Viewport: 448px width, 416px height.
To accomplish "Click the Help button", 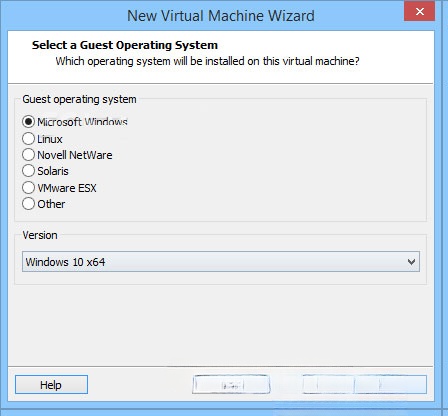I will coord(51,385).
